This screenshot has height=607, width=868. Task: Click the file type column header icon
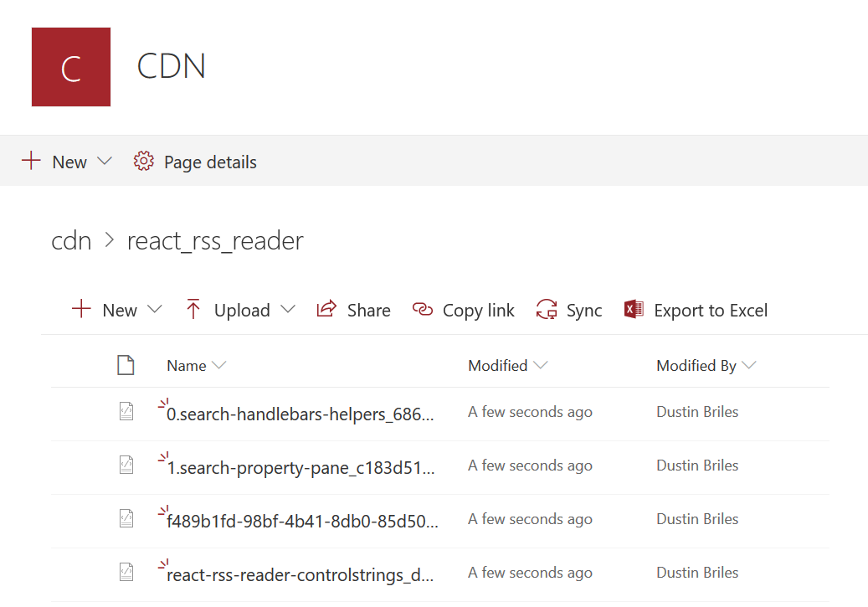[x=126, y=365]
